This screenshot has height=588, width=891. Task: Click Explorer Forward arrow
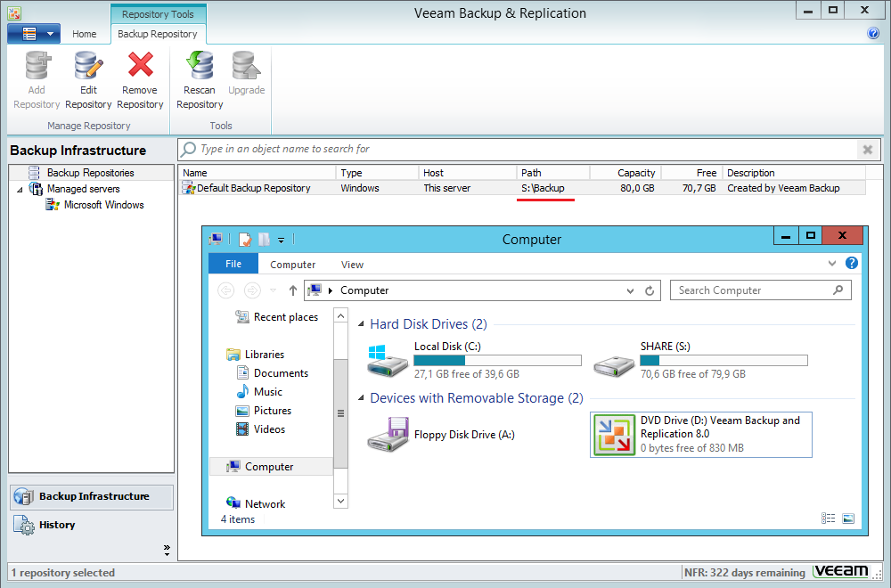(x=252, y=290)
